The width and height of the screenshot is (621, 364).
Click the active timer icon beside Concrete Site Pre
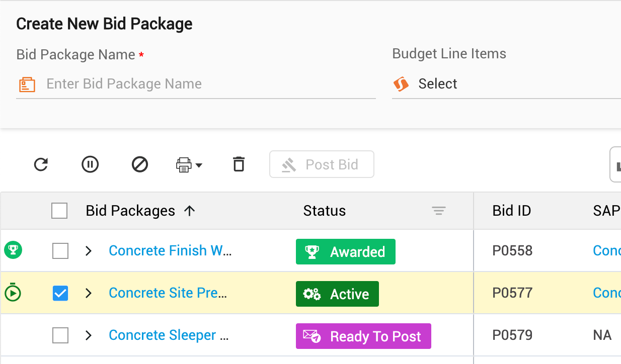click(13, 293)
